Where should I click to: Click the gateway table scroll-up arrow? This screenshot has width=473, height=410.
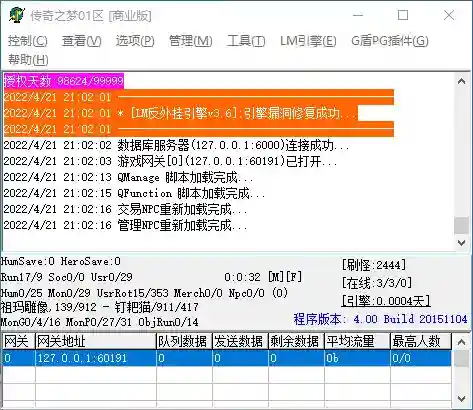click(462, 342)
